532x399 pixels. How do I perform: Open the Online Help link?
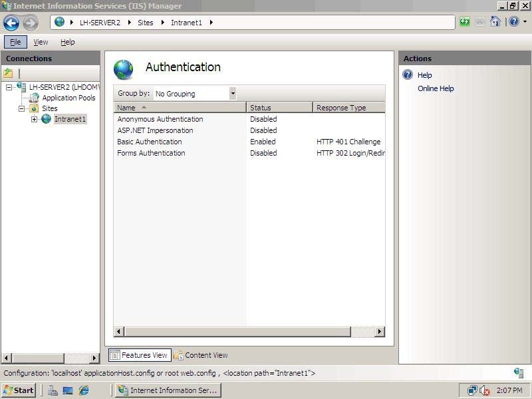(x=436, y=88)
